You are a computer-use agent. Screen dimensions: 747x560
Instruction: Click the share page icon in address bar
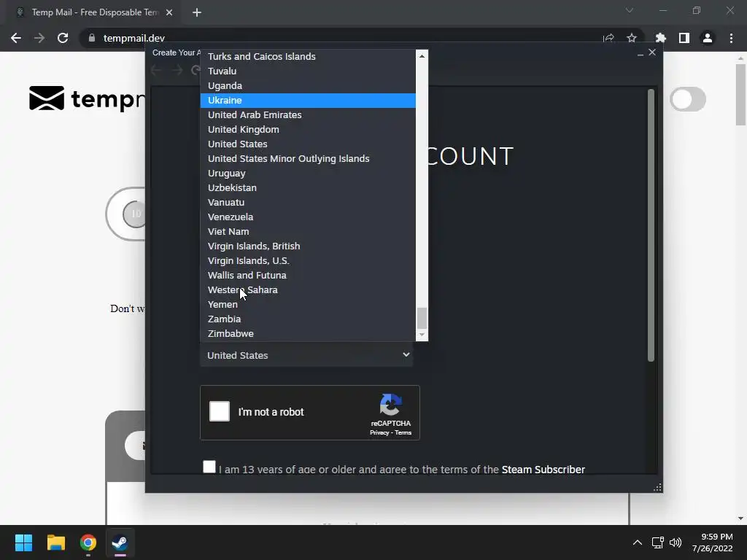tap(608, 38)
